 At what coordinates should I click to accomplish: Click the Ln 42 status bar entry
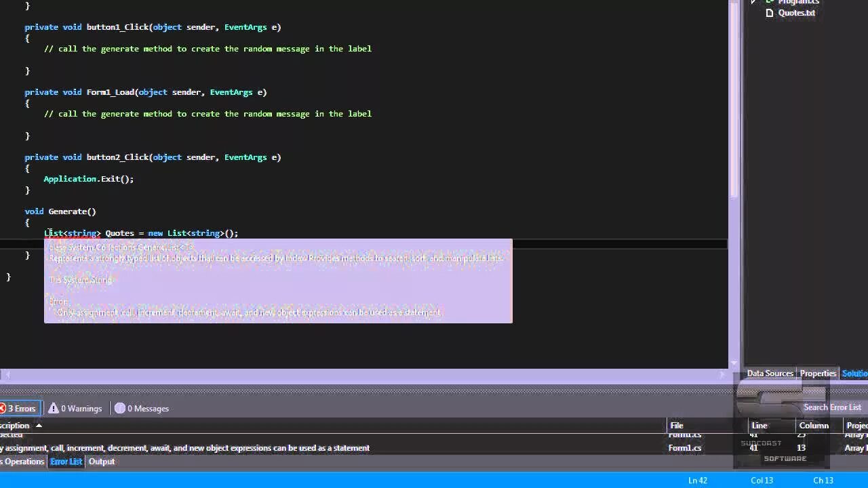698,481
